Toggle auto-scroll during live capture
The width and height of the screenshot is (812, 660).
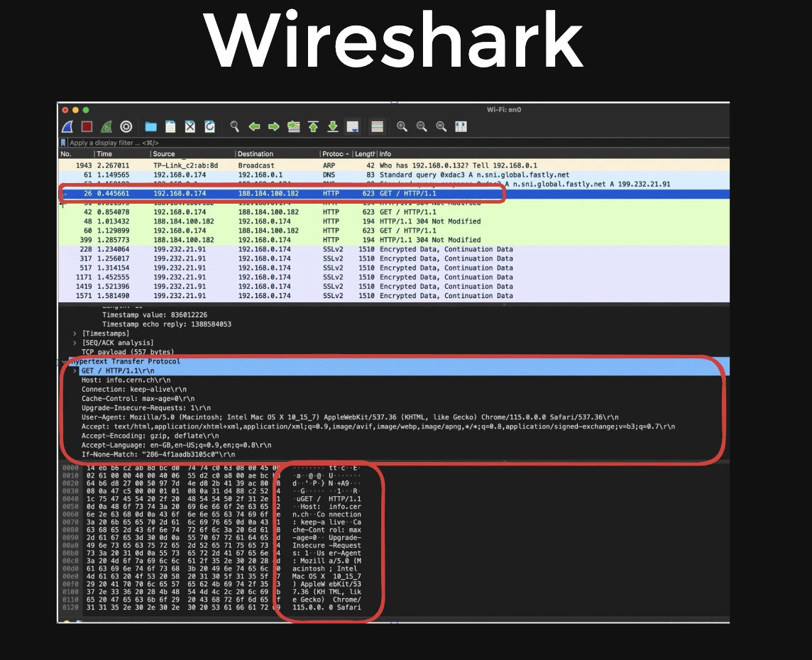click(x=353, y=127)
